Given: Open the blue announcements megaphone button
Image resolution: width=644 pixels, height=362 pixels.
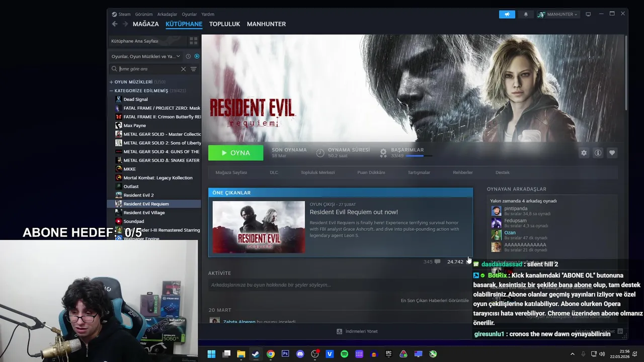Looking at the screenshot, I should 507,14.
